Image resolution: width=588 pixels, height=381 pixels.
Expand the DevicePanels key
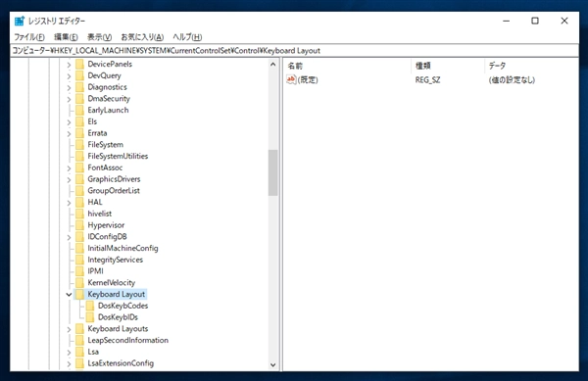(x=69, y=65)
